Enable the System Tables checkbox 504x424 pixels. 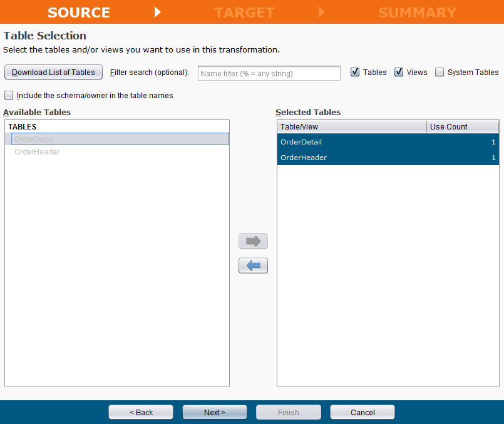coord(440,72)
